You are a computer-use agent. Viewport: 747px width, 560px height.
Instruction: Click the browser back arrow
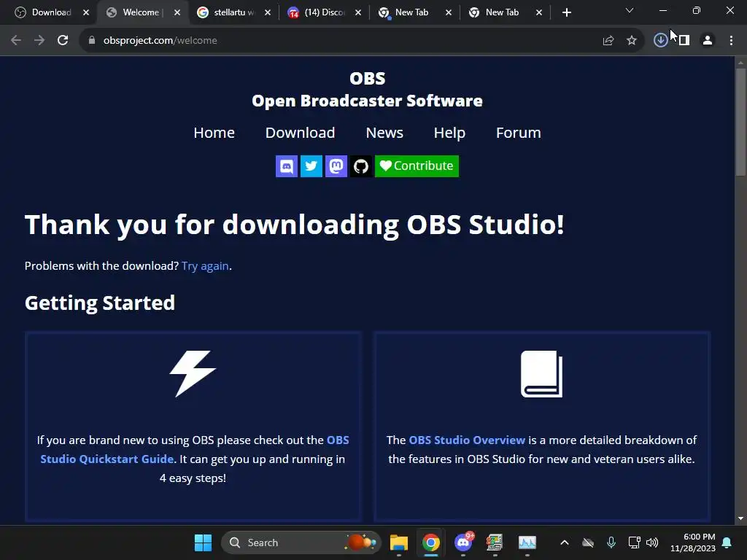coord(16,41)
